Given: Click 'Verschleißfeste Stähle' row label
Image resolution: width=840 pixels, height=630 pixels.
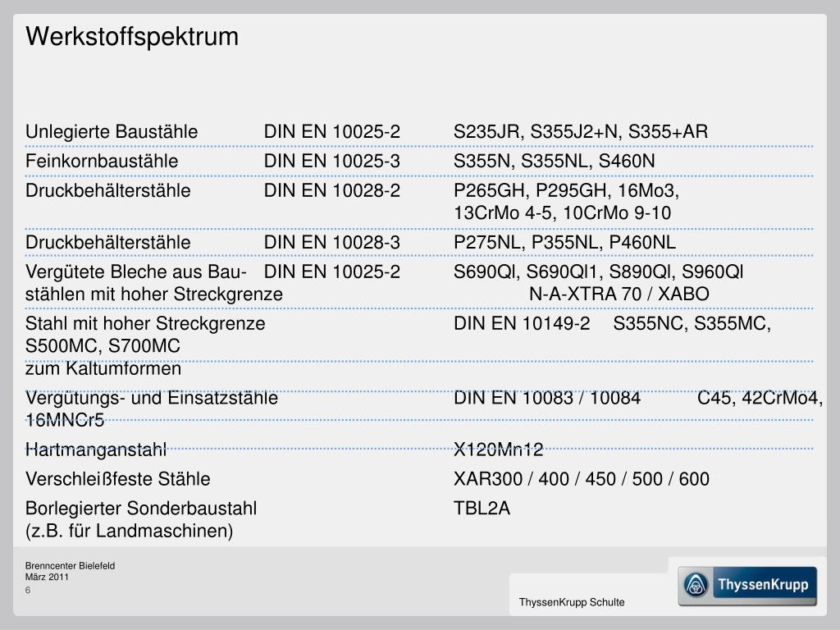Looking at the screenshot, I should (x=118, y=479).
